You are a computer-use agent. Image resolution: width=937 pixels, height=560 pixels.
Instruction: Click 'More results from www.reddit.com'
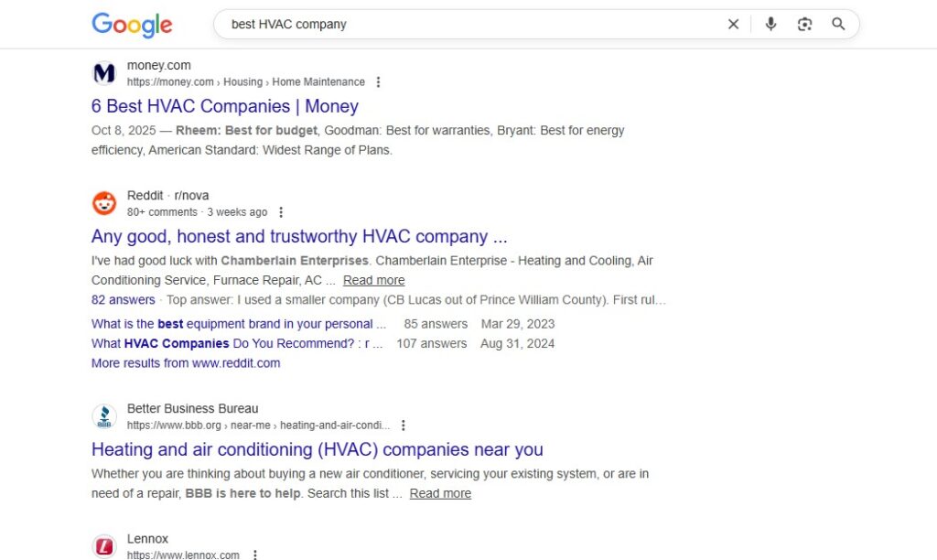coord(186,363)
